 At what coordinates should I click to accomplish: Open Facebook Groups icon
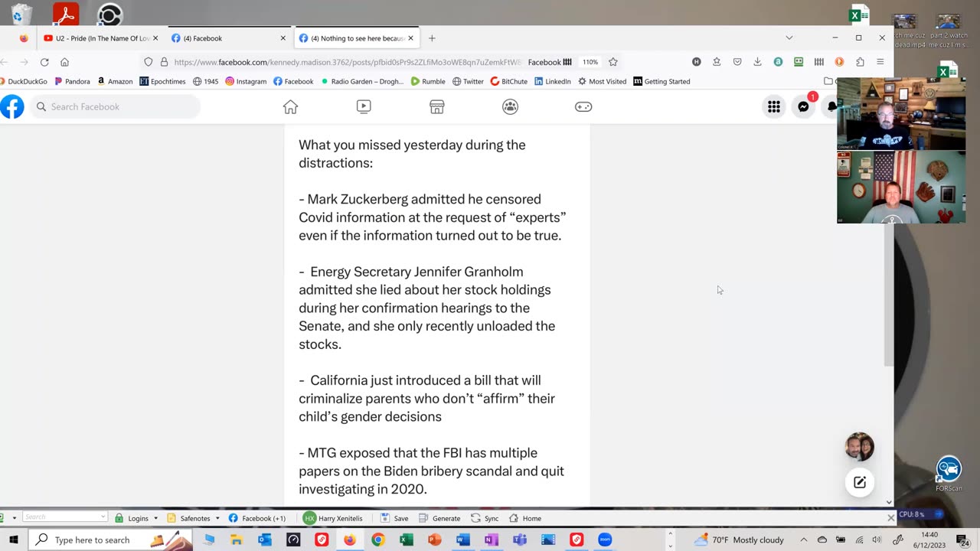(x=510, y=107)
